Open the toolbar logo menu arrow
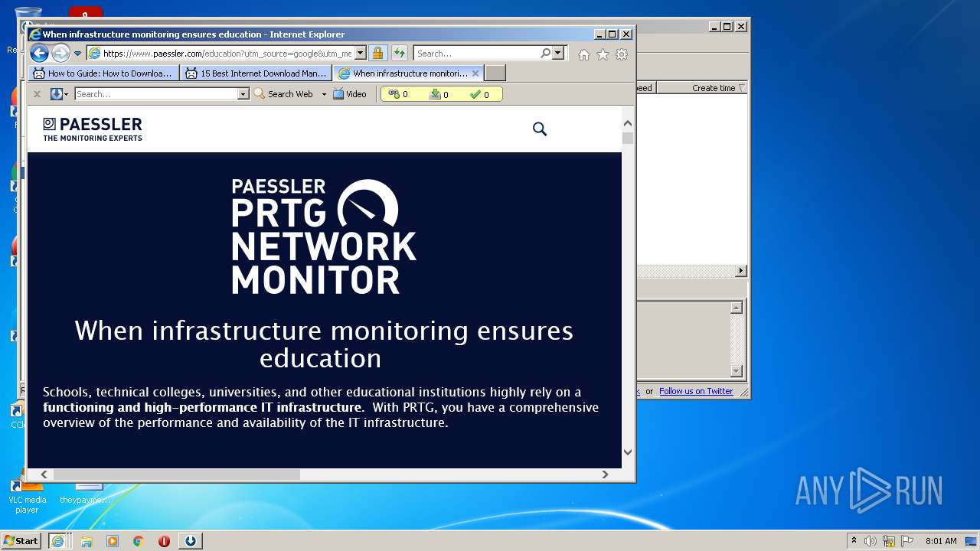Image resolution: width=980 pixels, height=551 pixels. point(67,94)
